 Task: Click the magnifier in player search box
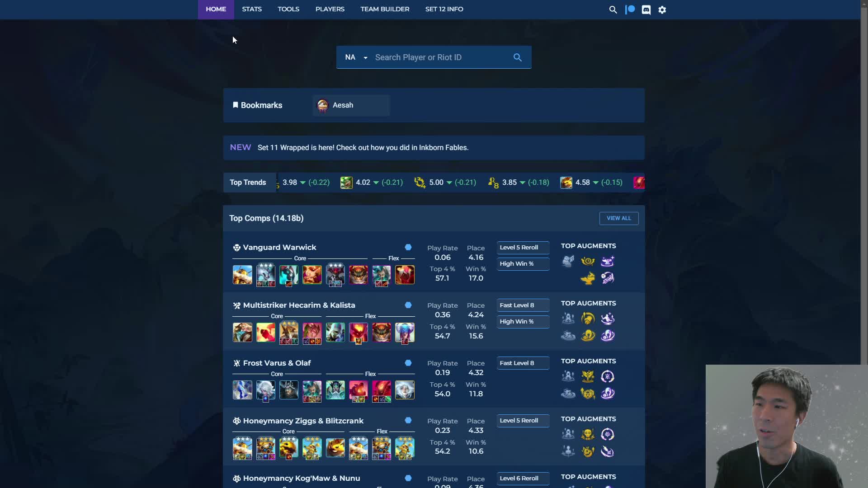point(518,57)
